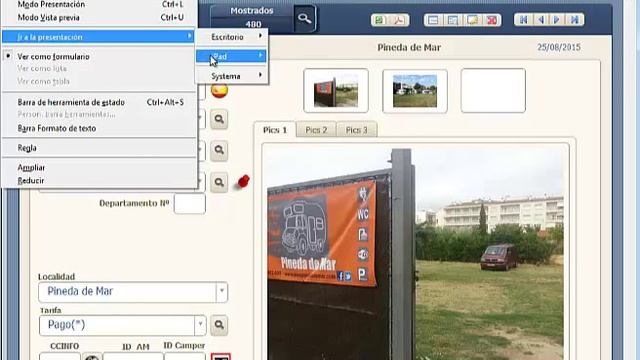Screen dimensions: 640x360
Task: Click the red map pin icon
Action: click(243, 182)
